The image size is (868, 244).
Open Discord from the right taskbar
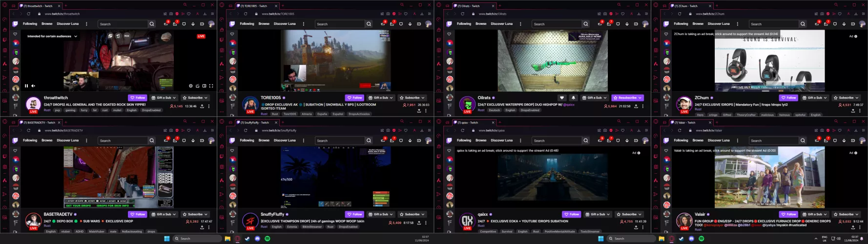(691, 239)
